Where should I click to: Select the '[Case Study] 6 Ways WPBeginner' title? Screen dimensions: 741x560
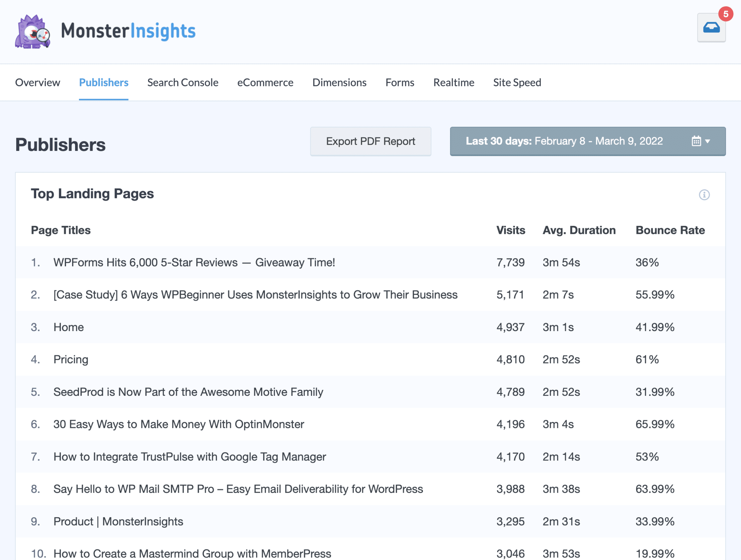tap(255, 295)
